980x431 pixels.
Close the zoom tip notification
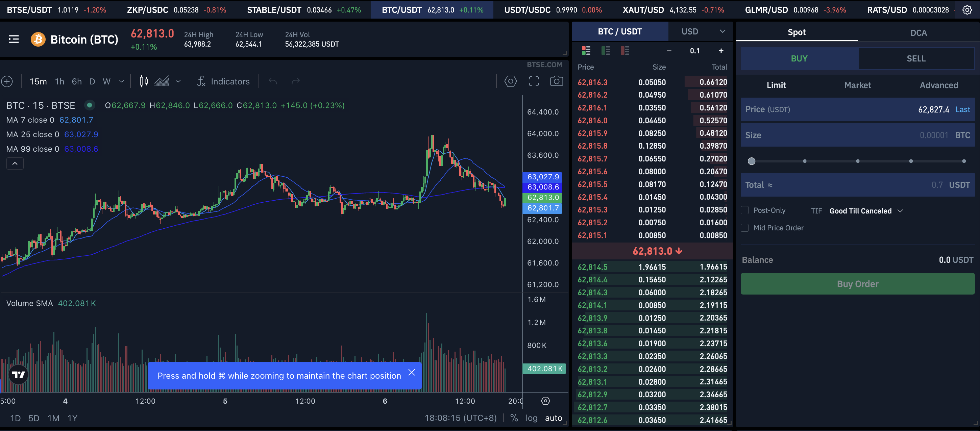(412, 373)
